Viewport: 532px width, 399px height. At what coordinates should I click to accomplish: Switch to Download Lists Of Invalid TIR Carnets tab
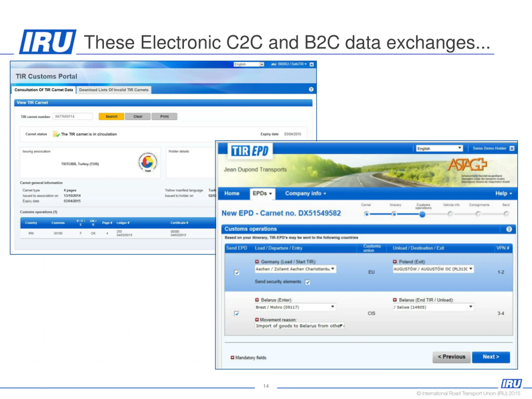click(x=114, y=90)
